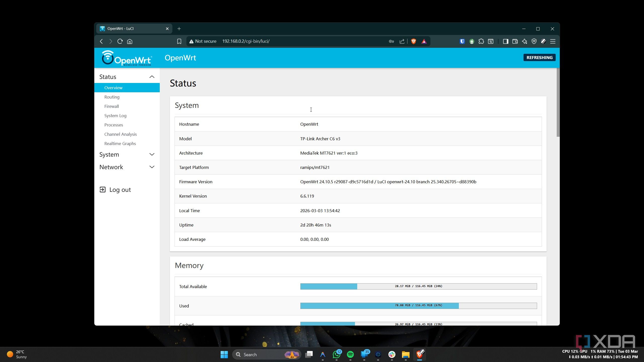Click the Total Available memory bar
Viewport: 644px width, 362px height.
coord(418,286)
